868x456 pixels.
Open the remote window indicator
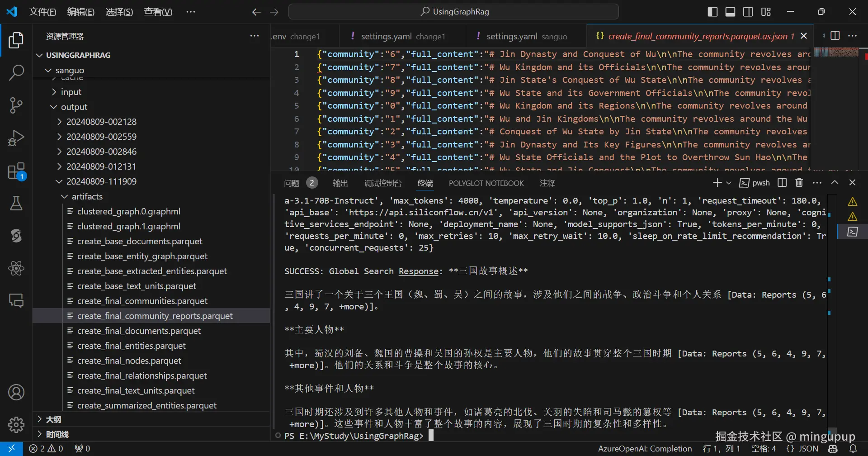point(12,449)
